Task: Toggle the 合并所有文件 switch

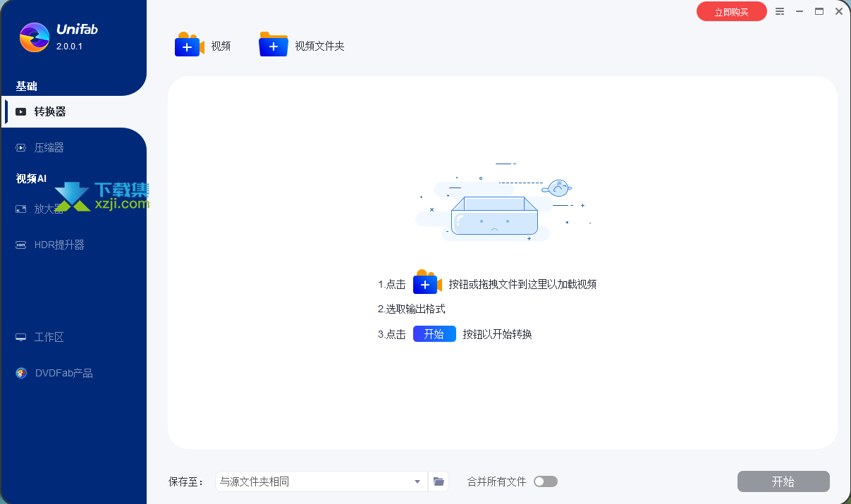Action: [546, 481]
